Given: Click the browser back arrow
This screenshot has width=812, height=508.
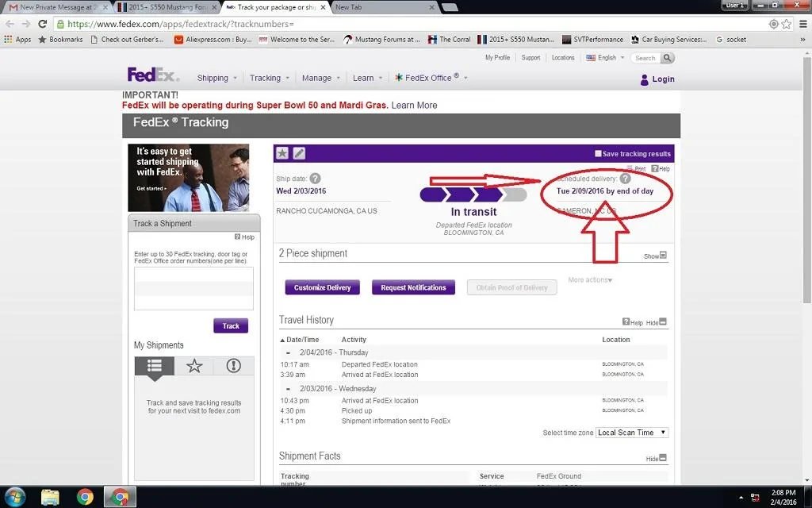Looking at the screenshot, I should point(10,24).
